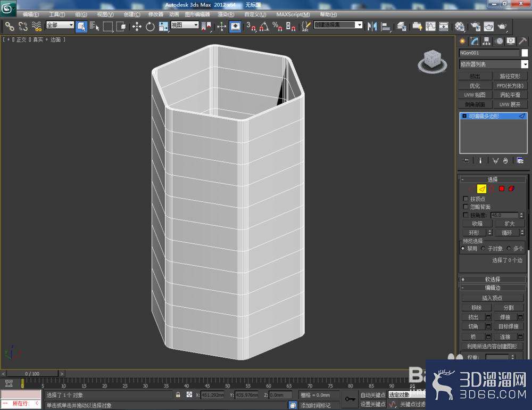The width and height of the screenshot is (532, 410).
Task: Open the 视图(V) menu
Action: [x=105, y=14]
